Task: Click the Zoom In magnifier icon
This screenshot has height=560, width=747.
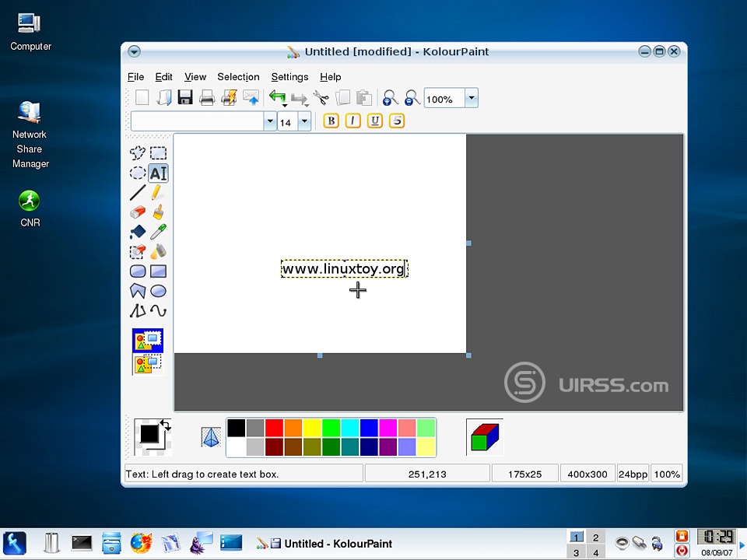Action: 391,98
